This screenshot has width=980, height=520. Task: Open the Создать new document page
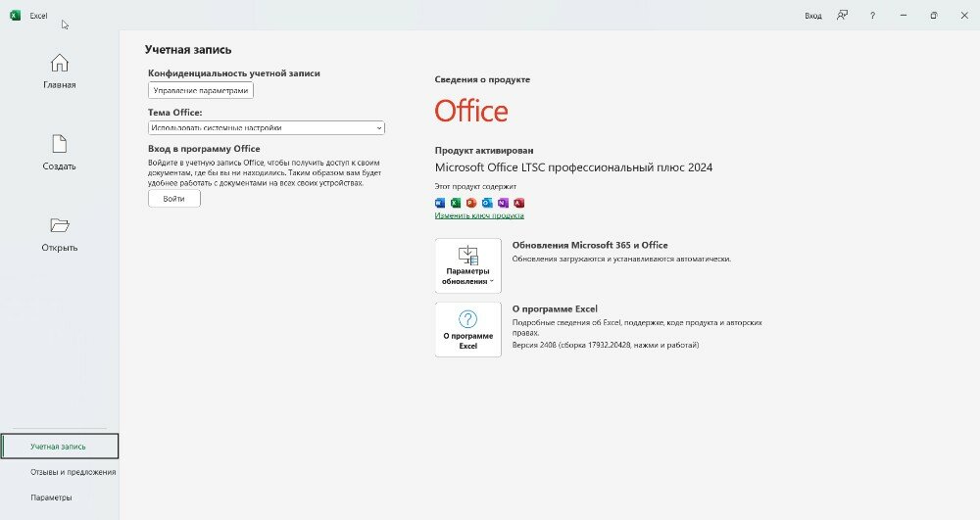pyautogui.click(x=60, y=153)
